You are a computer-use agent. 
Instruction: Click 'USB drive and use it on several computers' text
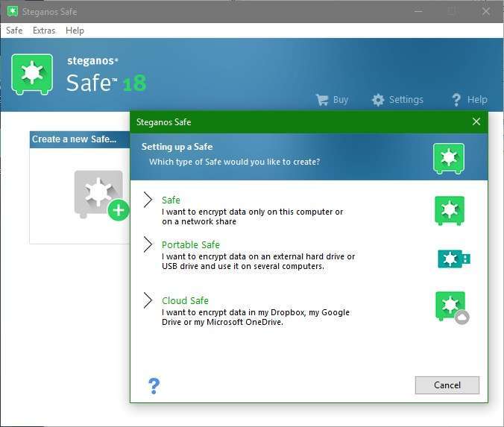(243, 266)
